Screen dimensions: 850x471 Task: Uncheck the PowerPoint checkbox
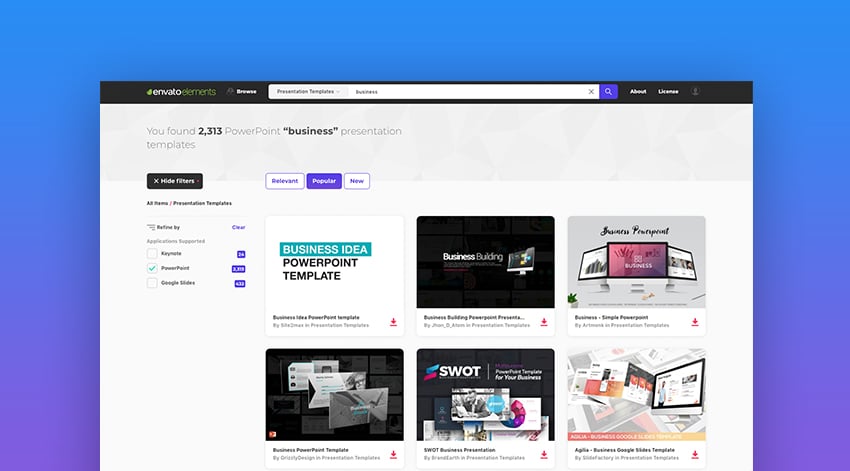point(152,268)
